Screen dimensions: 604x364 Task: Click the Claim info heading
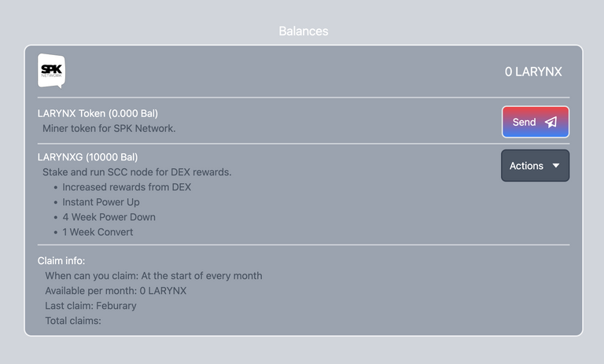tap(61, 261)
